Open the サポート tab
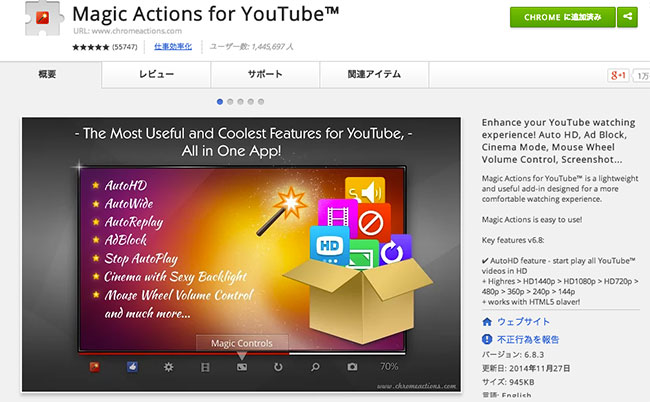 point(265,75)
